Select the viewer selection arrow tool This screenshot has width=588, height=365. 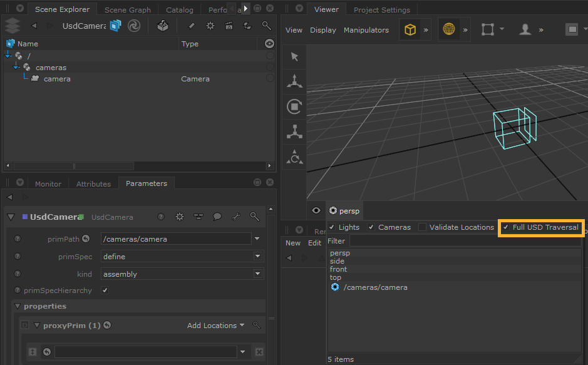(294, 57)
